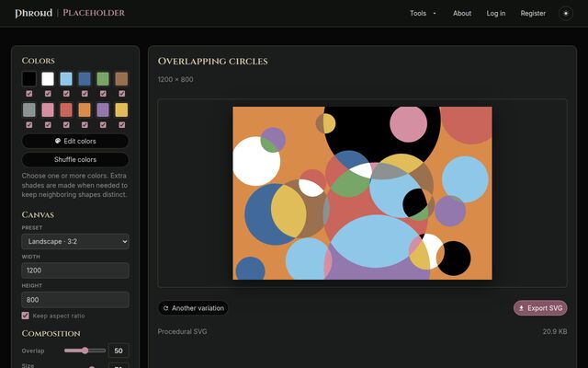
Task: Uncheck the light blue color checkbox
Action: tap(66, 94)
